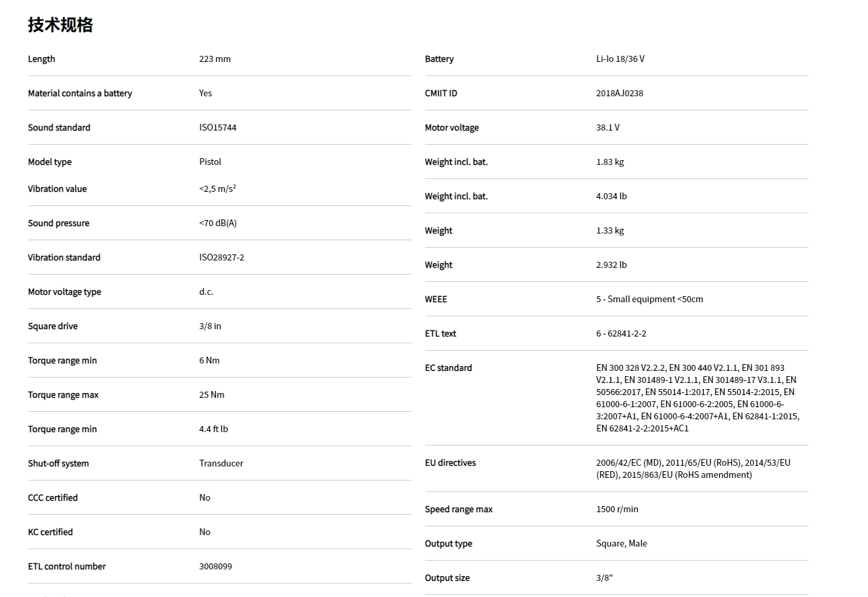
Task: Select the Pistol model type value
Action: [210, 162]
